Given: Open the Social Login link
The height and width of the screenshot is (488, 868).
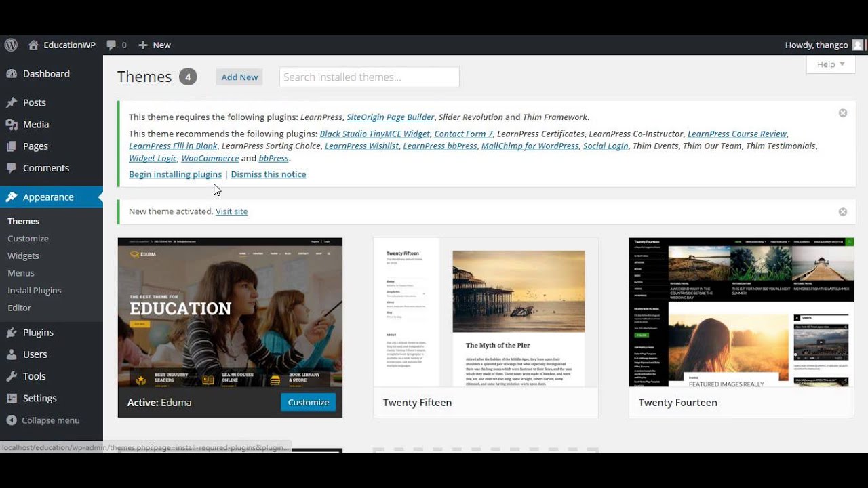Looking at the screenshot, I should point(606,146).
